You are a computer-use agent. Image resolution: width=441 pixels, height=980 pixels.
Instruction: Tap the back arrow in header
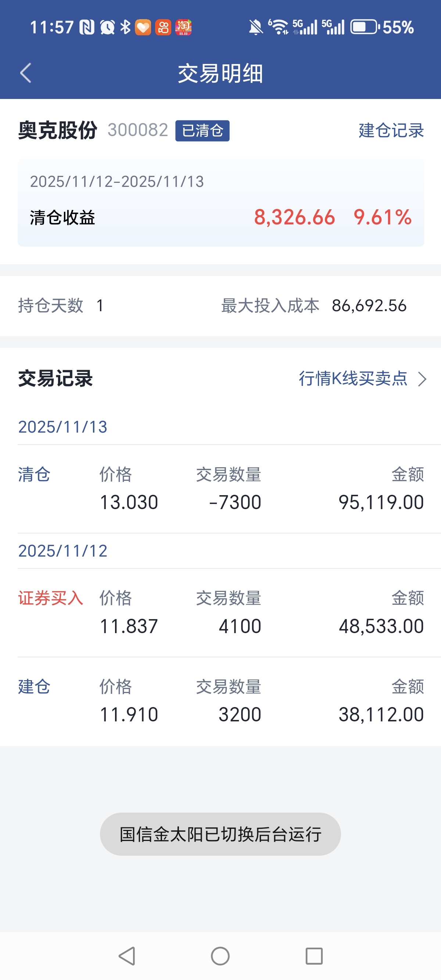25,73
